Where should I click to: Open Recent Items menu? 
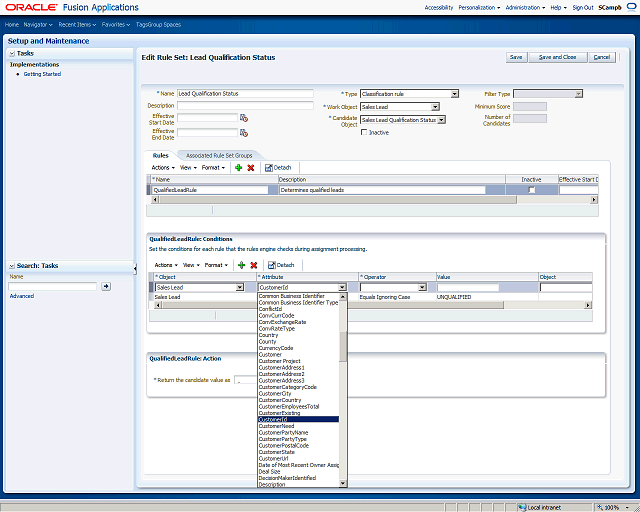pyautogui.click(x=77, y=24)
